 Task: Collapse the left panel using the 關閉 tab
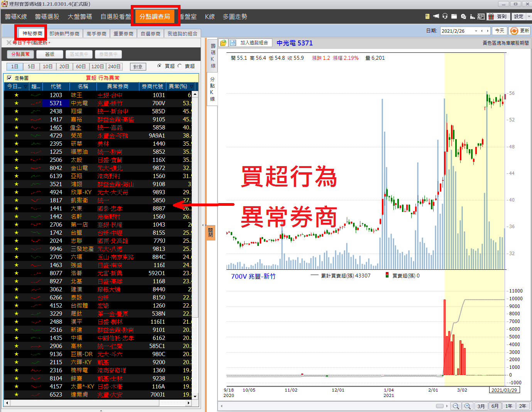(x=211, y=232)
